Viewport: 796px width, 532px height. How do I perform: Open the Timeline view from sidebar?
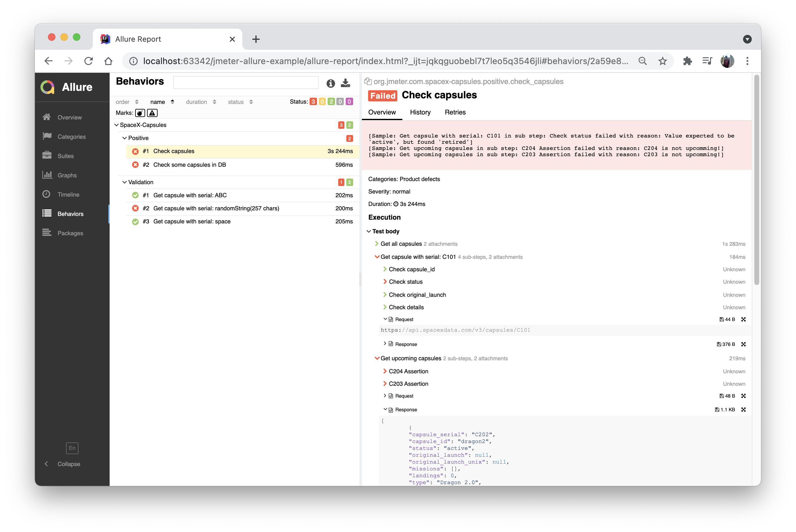click(x=68, y=194)
